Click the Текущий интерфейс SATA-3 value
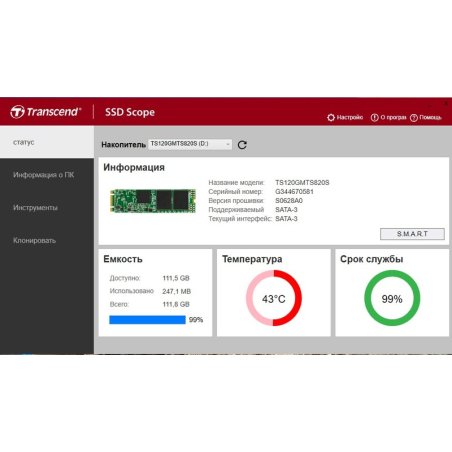 (x=286, y=219)
